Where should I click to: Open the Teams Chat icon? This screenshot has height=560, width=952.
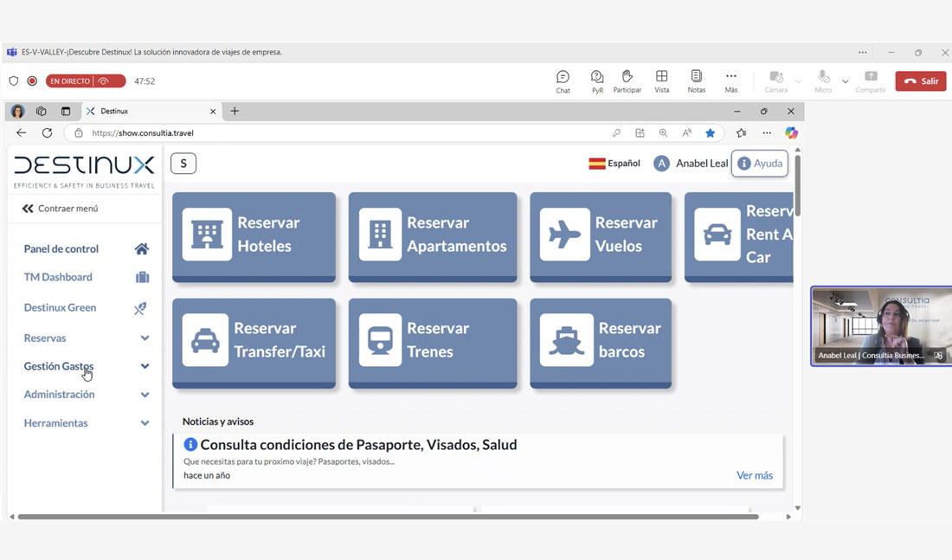(563, 81)
